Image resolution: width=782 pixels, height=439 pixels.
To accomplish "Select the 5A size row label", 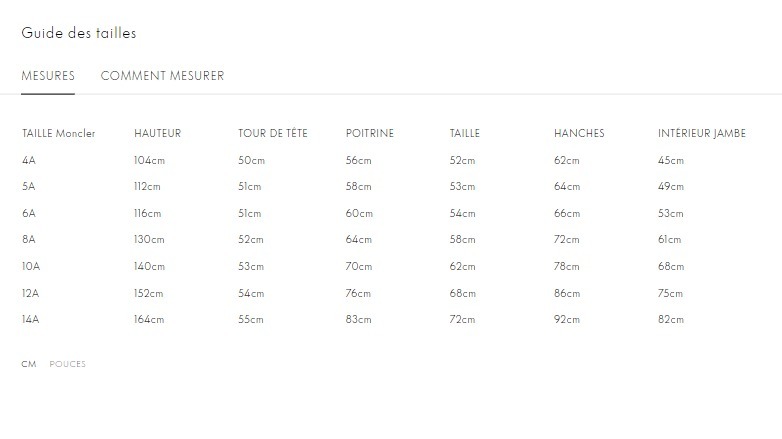I will pos(29,187).
